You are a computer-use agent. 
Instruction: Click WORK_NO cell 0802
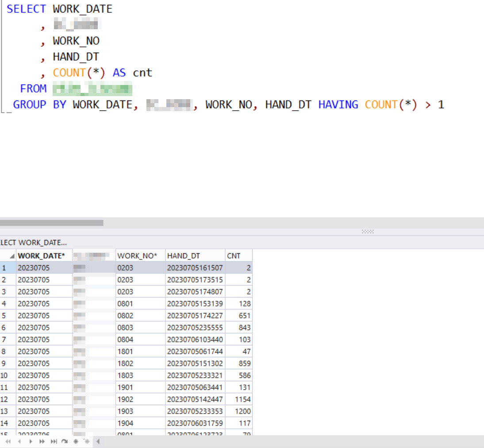140,316
